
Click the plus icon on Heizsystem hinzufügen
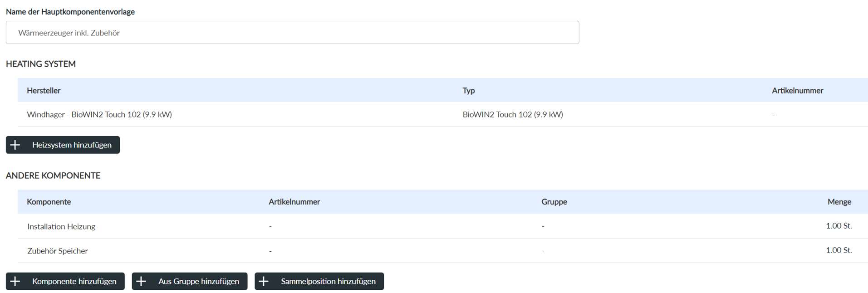pyautogui.click(x=15, y=145)
